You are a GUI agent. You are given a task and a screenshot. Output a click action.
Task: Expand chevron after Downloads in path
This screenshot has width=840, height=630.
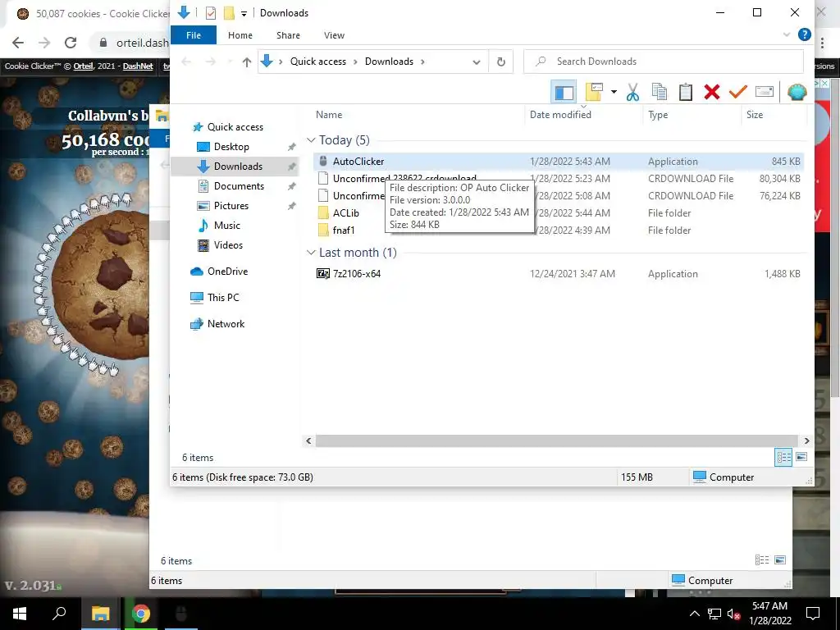(422, 62)
